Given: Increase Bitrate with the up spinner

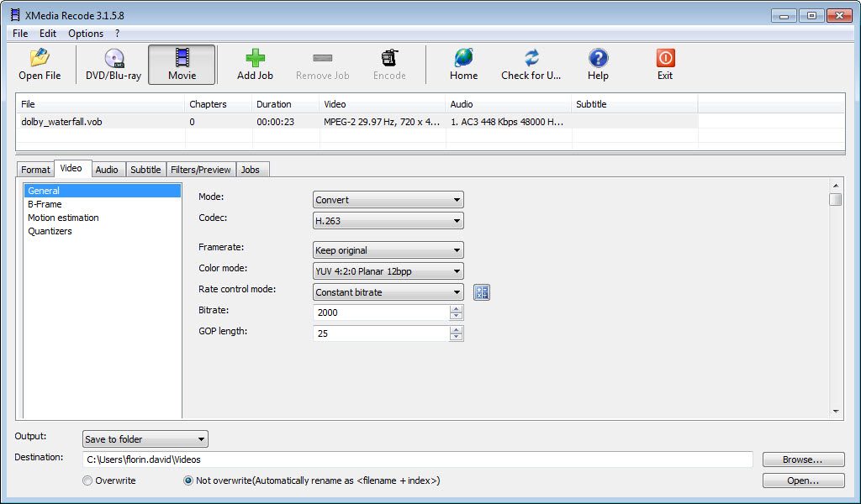Looking at the screenshot, I should pyautogui.click(x=456, y=309).
